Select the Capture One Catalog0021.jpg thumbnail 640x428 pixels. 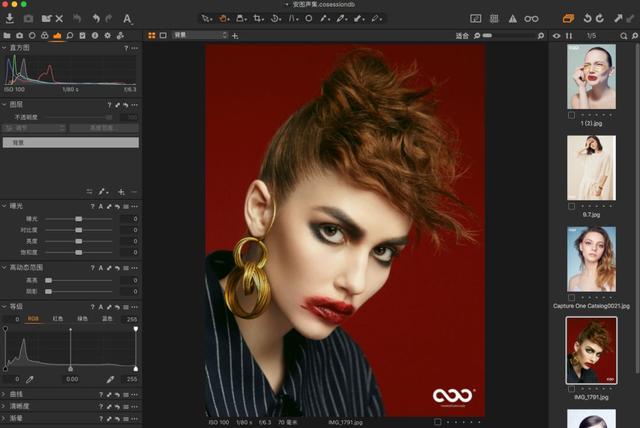[x=591, y=259]
